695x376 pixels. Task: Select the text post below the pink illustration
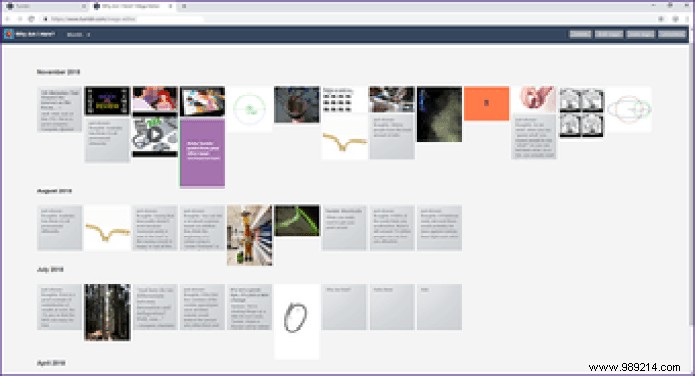click(534, 137)
